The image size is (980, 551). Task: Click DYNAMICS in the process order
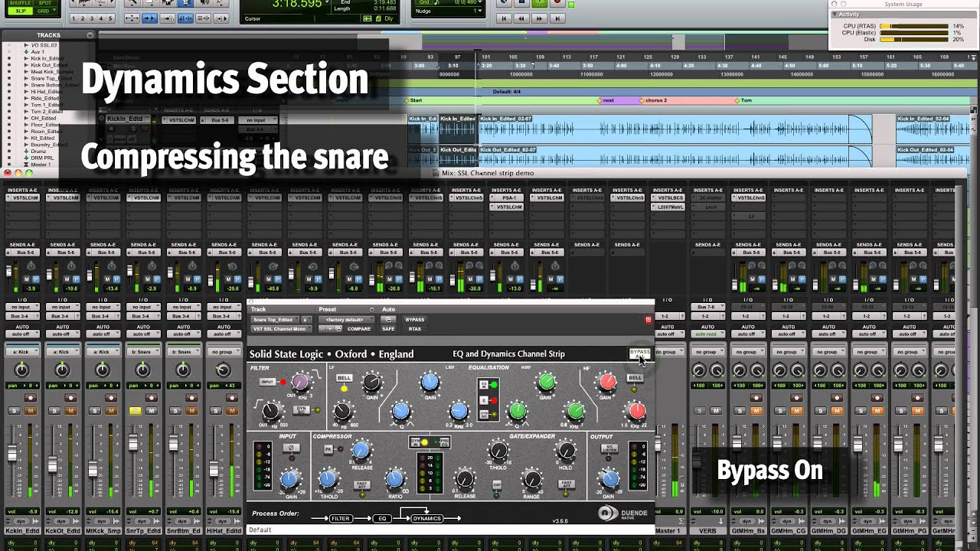coord(427,518)
